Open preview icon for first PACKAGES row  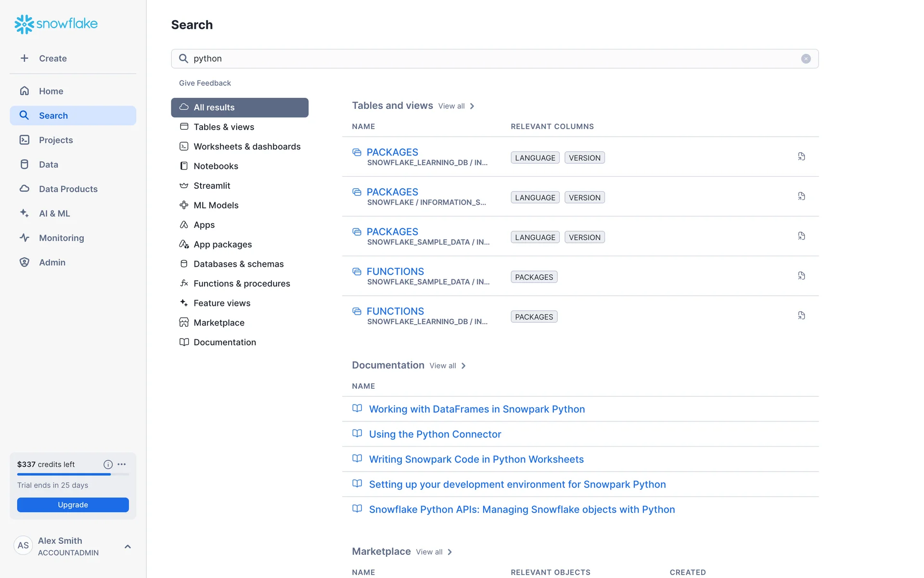click(x=801, y=157)
